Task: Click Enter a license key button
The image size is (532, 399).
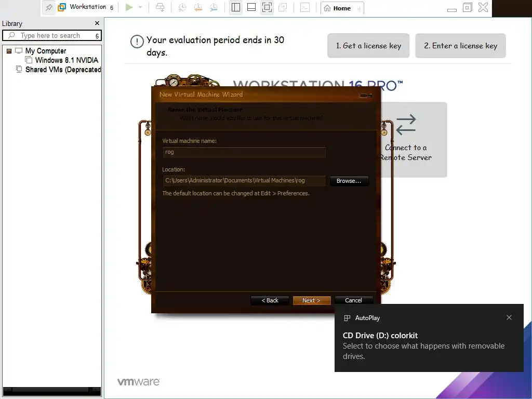Action: point(460,46)
